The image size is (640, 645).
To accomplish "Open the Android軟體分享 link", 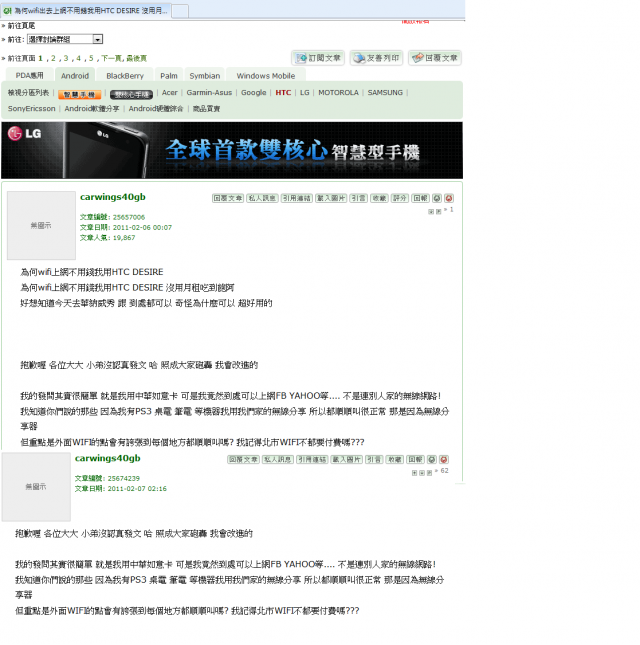I will pos(92,109).
